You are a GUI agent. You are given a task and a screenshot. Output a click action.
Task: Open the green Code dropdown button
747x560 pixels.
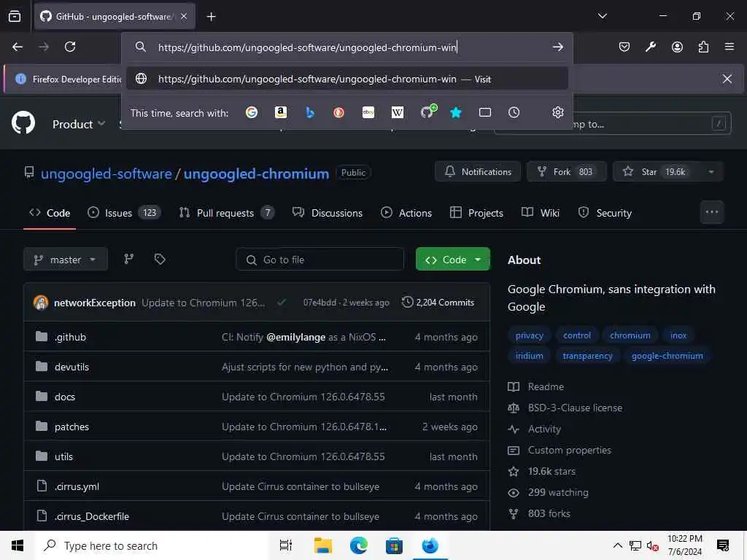452,259
